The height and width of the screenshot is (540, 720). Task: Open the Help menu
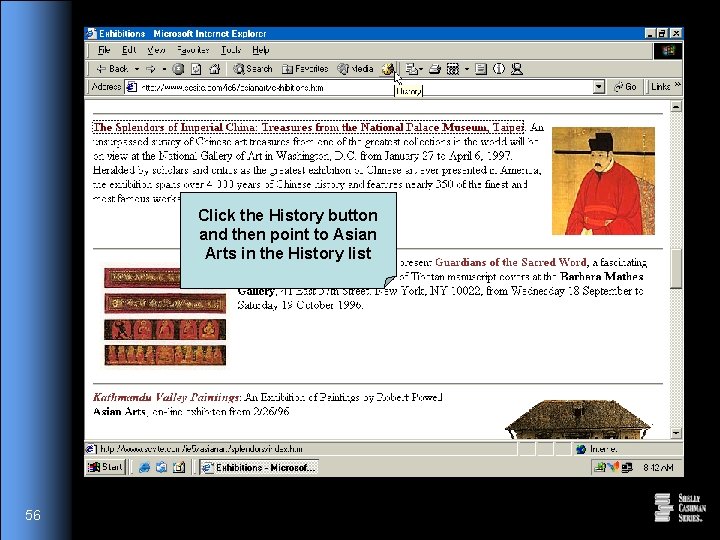coord(260,50)
